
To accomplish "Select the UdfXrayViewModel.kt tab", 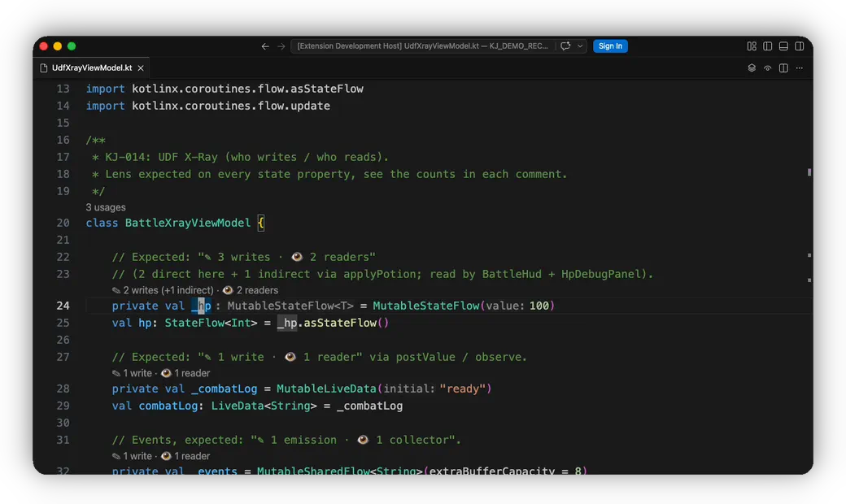I will point(92,68).
